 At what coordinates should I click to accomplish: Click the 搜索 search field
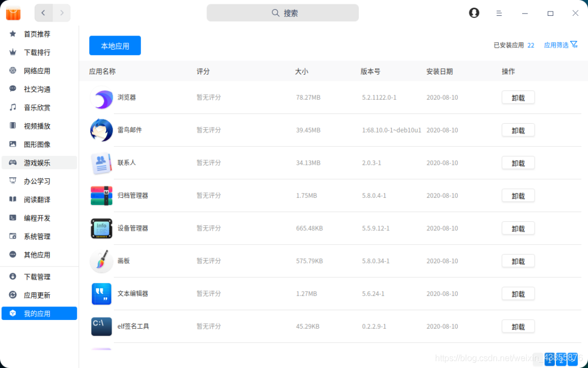pos(283,13)
